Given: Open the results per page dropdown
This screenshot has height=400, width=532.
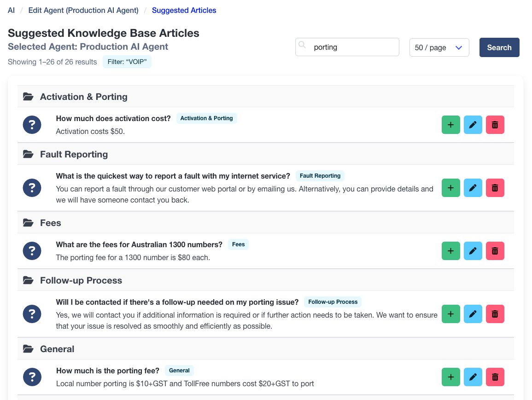Looking at the screenshot, I should tap(458, 47).
